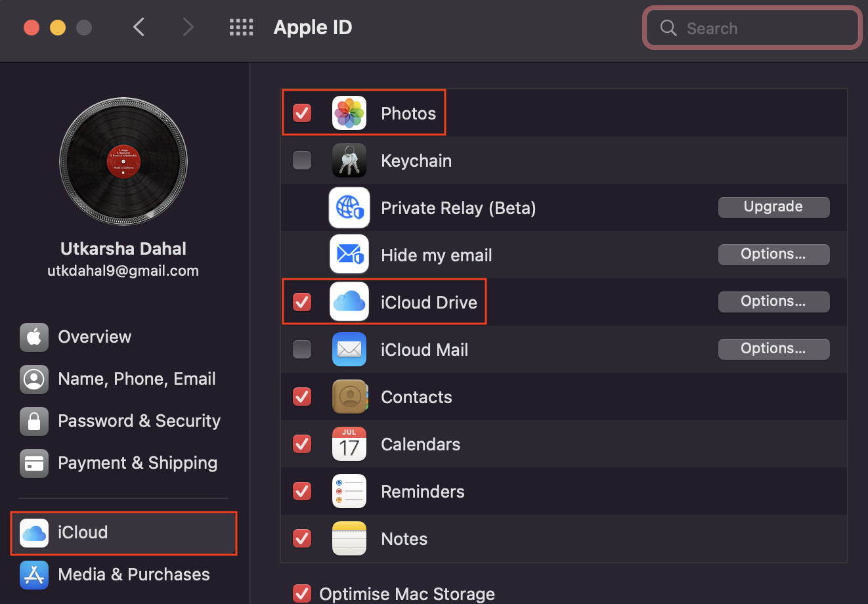This screenshot has height=604, width=868.
Task: Uncheck the Reminders checkbox
Action: 302,491
